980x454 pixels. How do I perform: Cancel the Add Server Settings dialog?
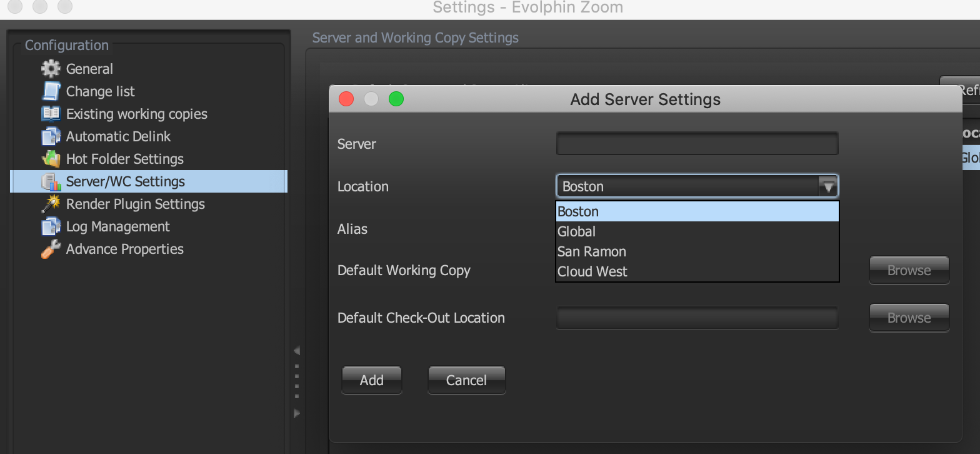coord(466,380)
